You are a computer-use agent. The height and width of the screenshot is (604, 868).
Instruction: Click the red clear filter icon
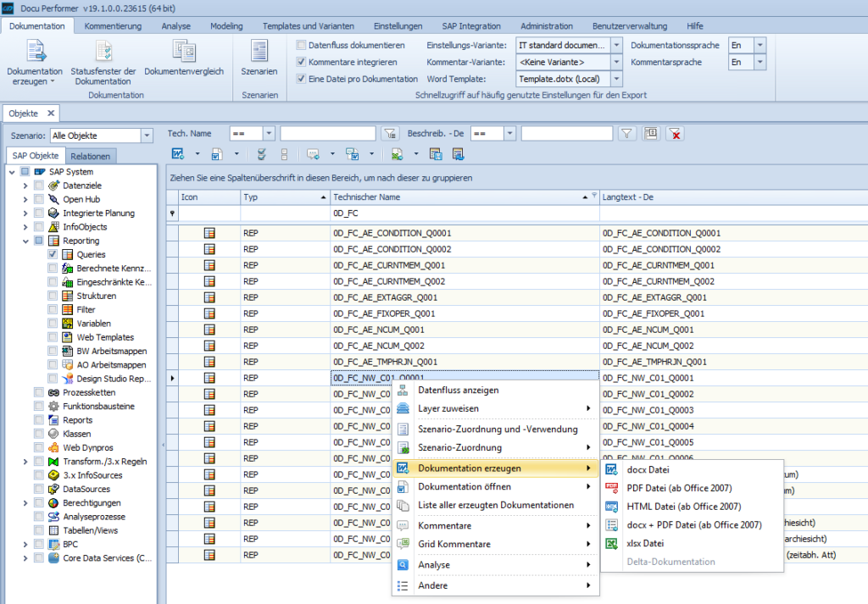point(675,133)
